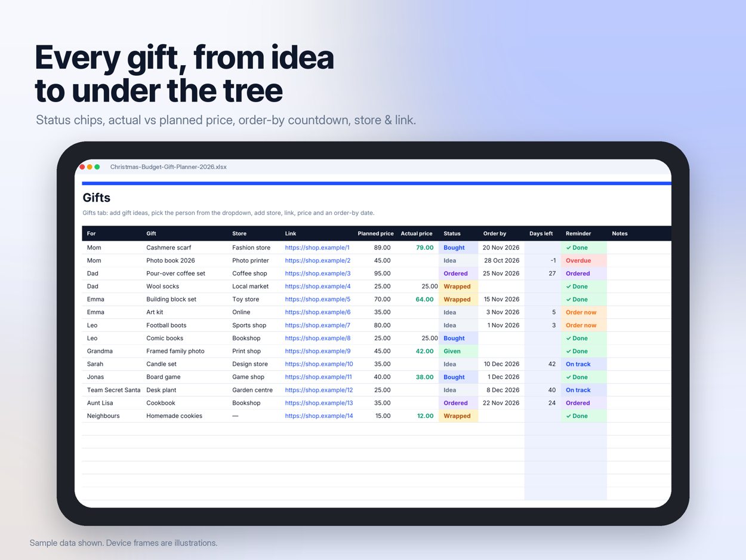
Task: Open link https://shop.example/5
Action: point(317,299)
